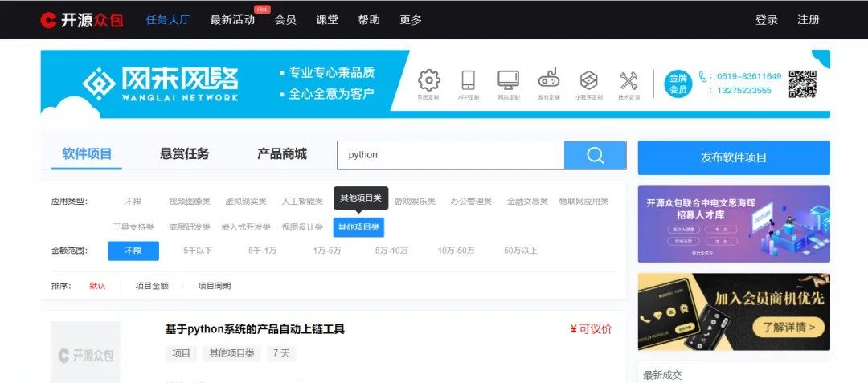Filter by 办公管理类 application type
Screen dimensions: 868x383
coord(471,202)
